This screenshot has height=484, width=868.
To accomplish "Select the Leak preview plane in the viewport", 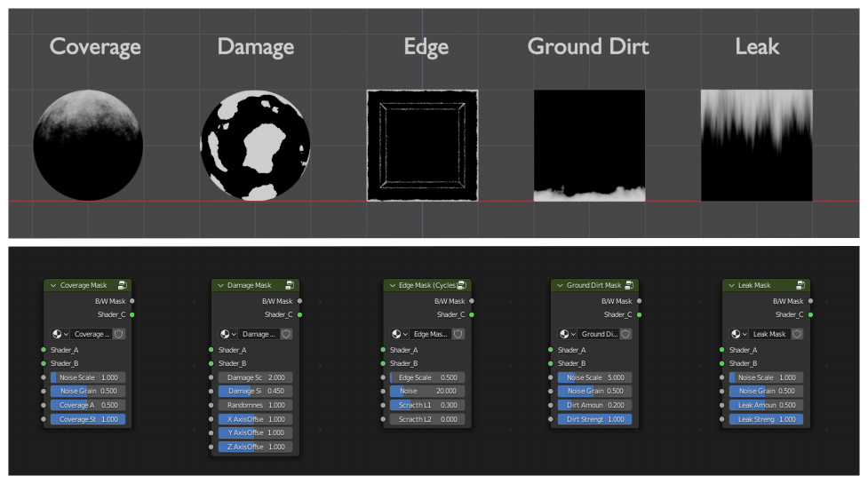I will pyautogui.click(x=757, y=145).
